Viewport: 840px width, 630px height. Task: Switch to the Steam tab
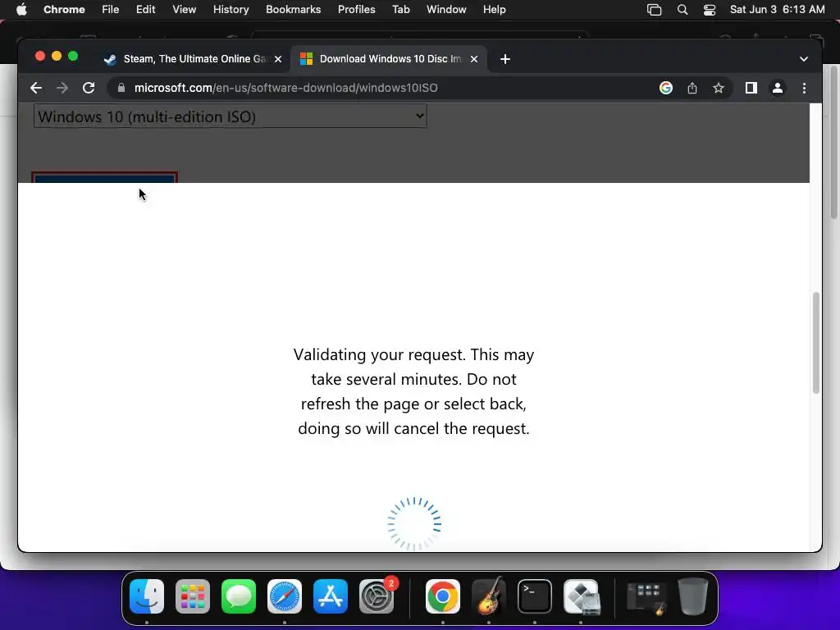[x=193, y=59]
